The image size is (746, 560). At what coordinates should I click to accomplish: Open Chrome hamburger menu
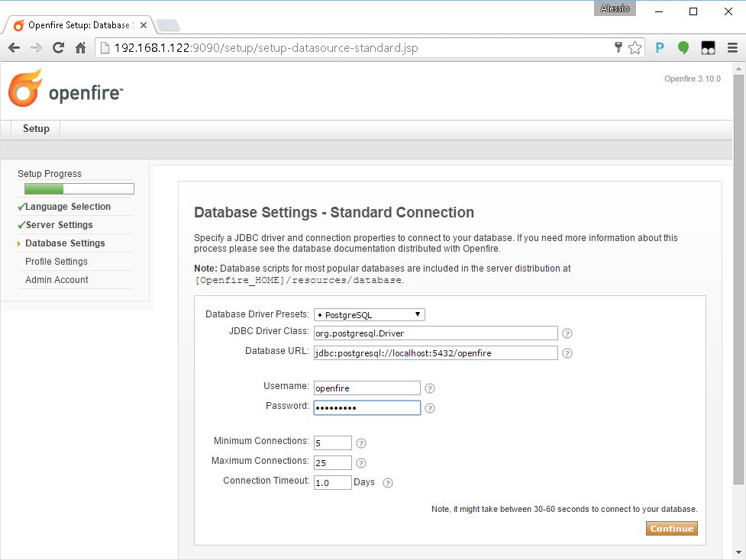(x=731, y=48)
